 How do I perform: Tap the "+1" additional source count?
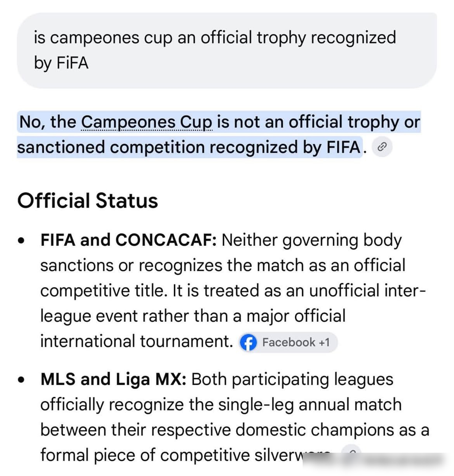(324, 342)
